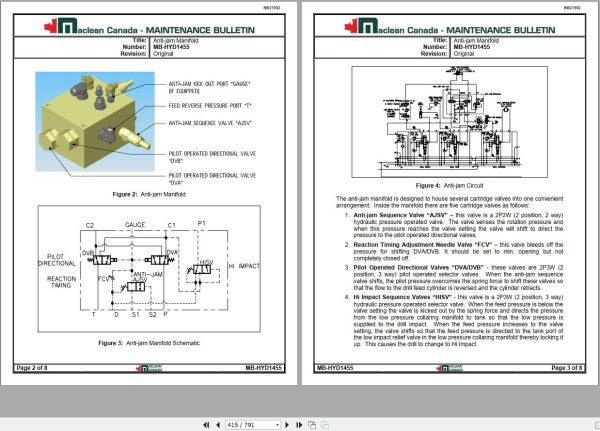This screenshot has width=600, height=431.
Task: Click the Anti-jam Sequence Valve "AJSV" heading
Action: pos(401,215)
